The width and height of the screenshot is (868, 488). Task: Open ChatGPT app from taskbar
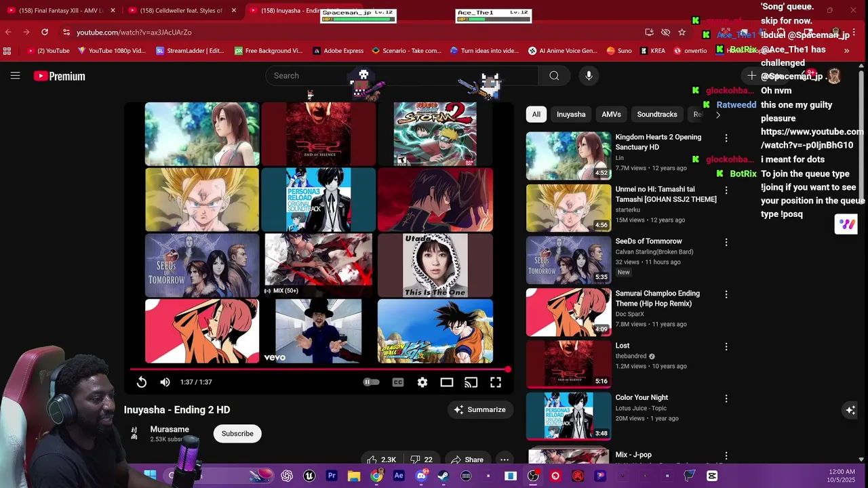tap(287, 476)
